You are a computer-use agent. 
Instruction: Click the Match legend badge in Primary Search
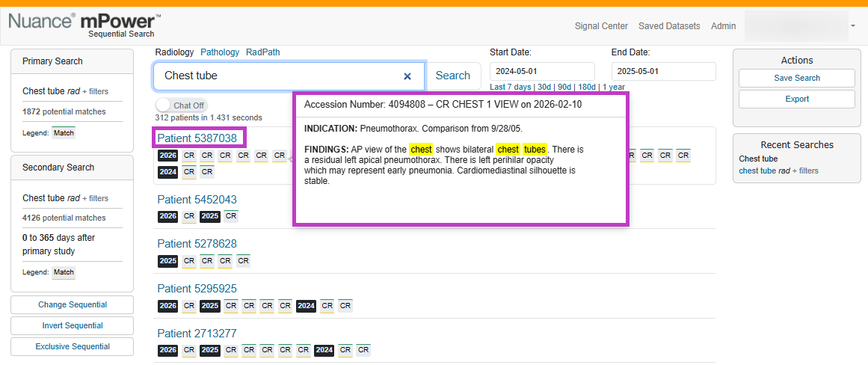(x=64, y=133)
